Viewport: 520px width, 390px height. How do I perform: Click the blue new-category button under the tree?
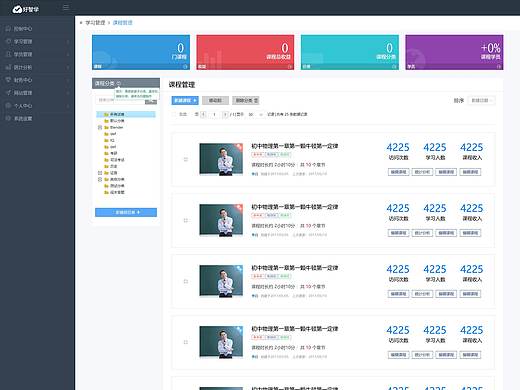pyautogui.click(x=126, y=212)
